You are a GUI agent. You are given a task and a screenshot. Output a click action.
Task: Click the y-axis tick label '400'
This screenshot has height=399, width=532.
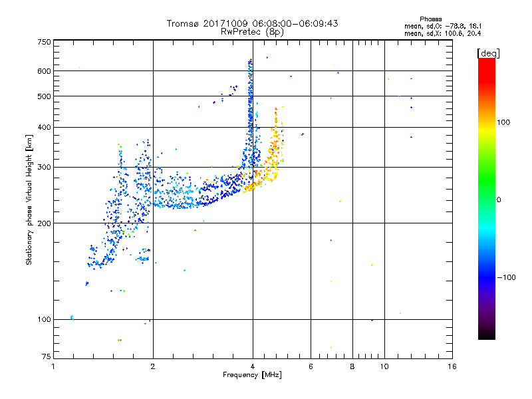pyautogui.click(x=44, y=127)
